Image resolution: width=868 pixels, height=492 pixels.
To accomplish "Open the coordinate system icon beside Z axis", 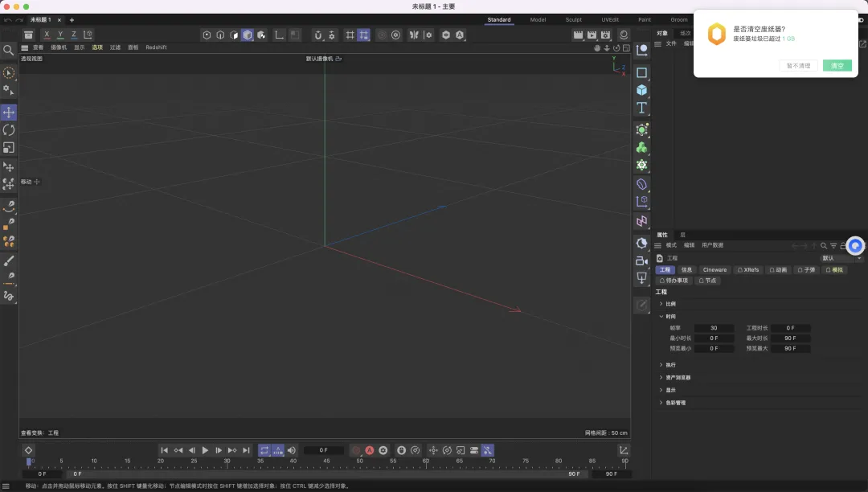I will pos(88,35).
